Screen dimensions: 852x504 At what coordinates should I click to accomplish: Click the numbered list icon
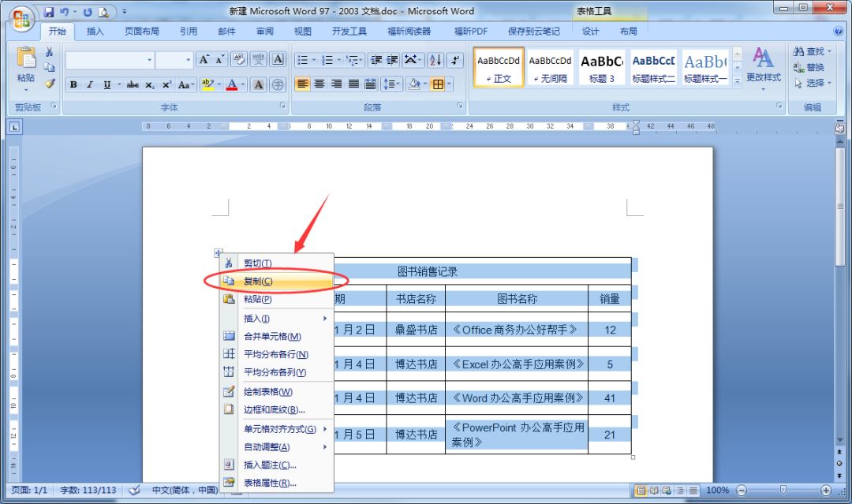click(327, 60)
